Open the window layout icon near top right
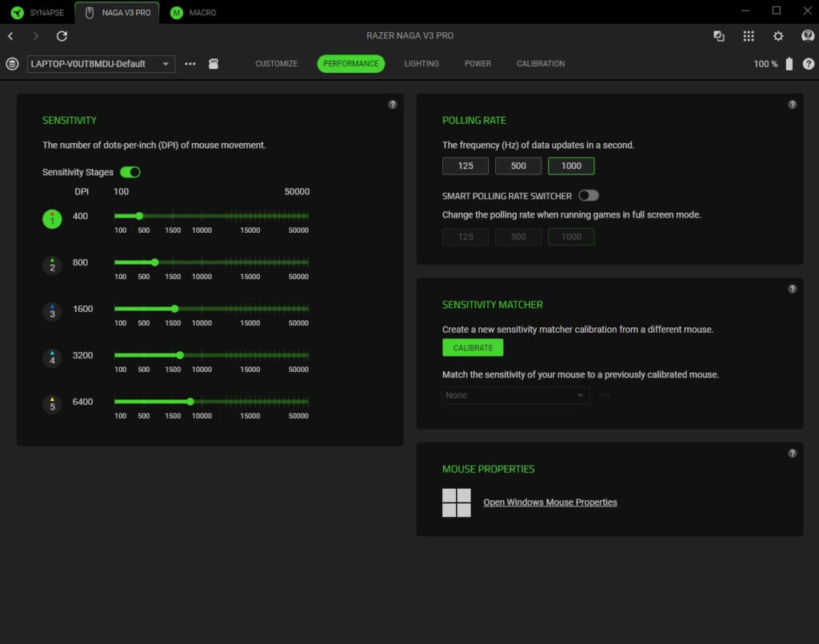Viewport: 819px width, 644px height. click(x=719, y=36)
